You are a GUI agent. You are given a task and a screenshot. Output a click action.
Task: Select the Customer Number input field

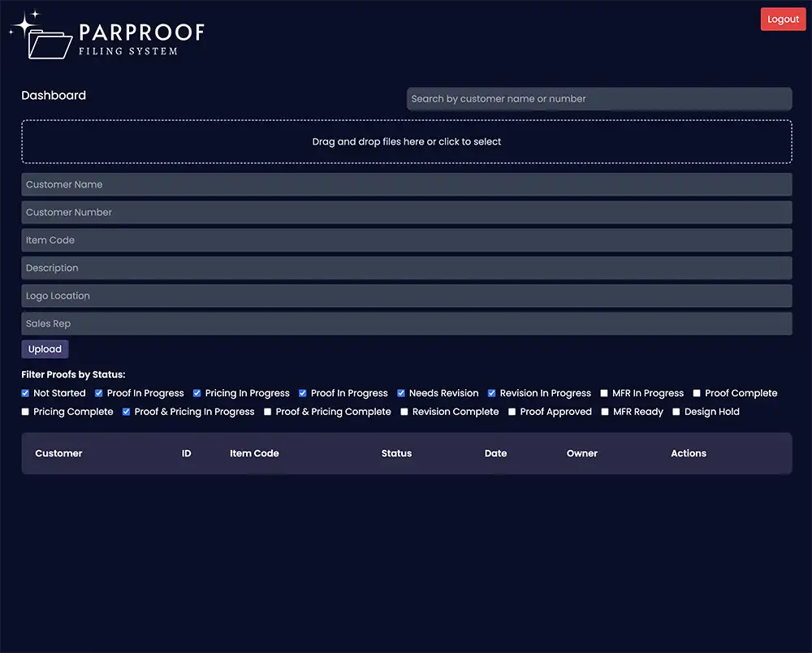click(x=406, y=213)
